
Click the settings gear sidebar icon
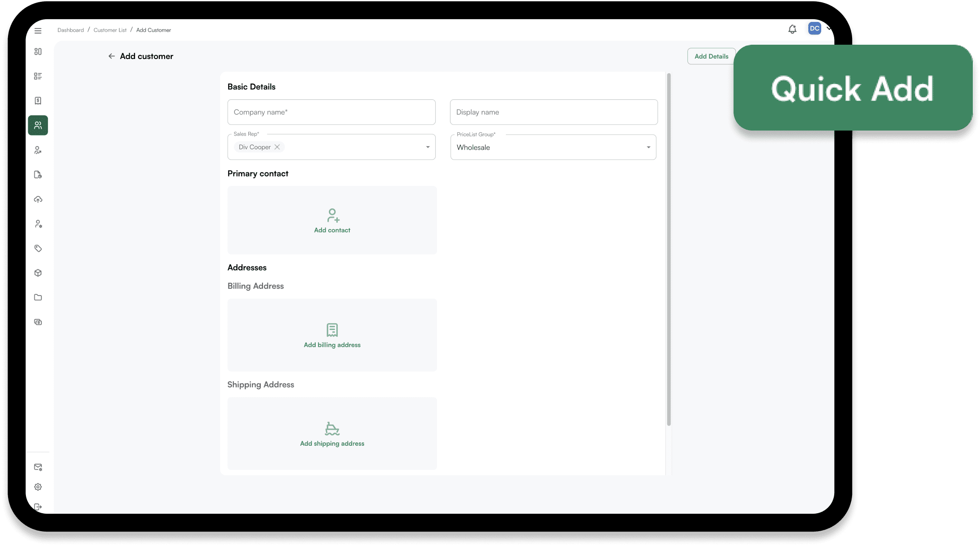coord(38,487)
